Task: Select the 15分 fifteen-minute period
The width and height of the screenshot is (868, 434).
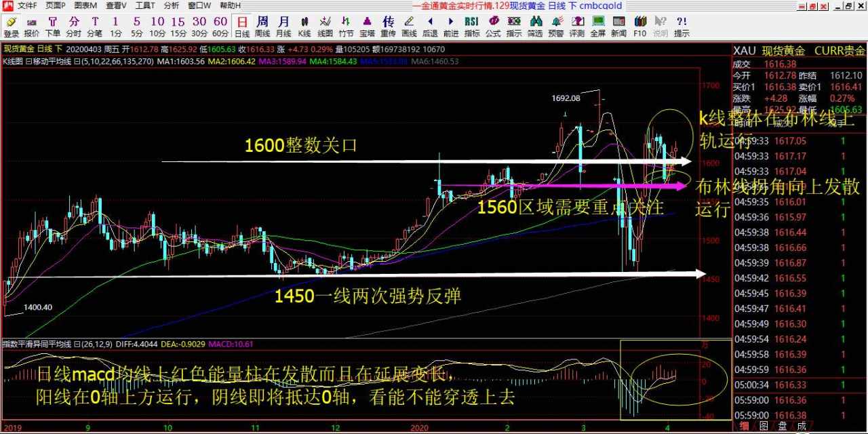Action: [178, 26]
